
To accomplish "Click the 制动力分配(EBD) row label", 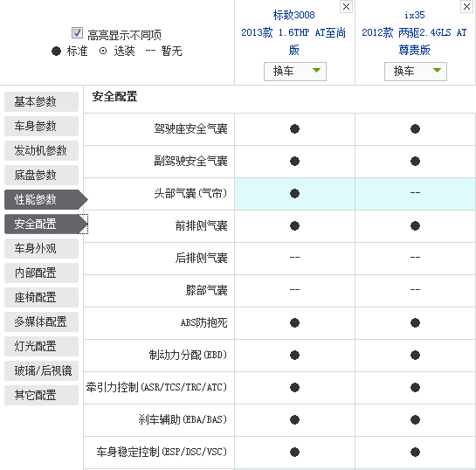I will coord(188,355).
